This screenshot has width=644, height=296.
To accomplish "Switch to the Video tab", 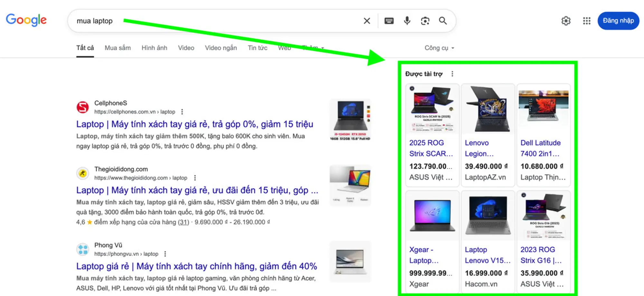I will [x=186, y=48].
